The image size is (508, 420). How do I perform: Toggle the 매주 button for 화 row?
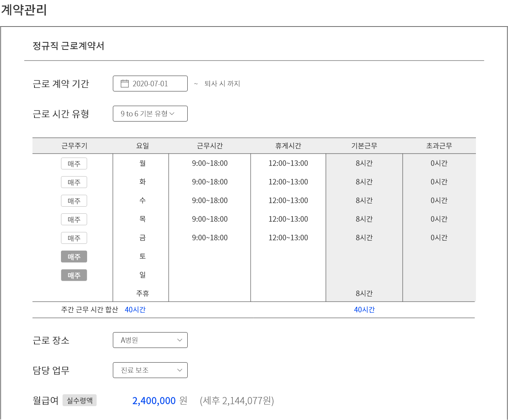coord(74,182)
